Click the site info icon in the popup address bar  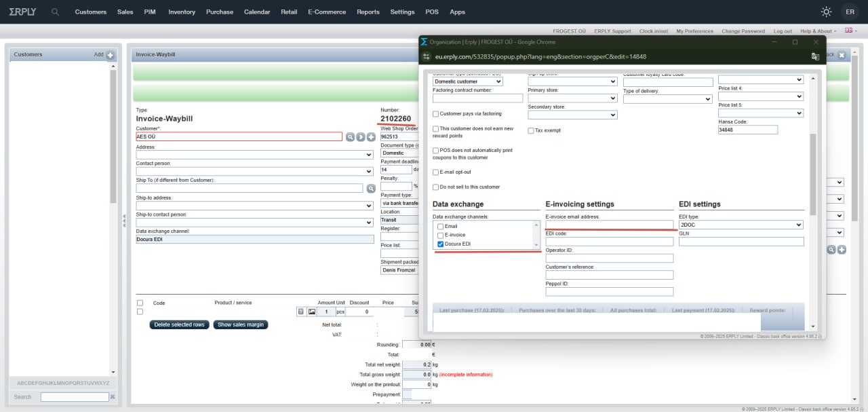427,57
